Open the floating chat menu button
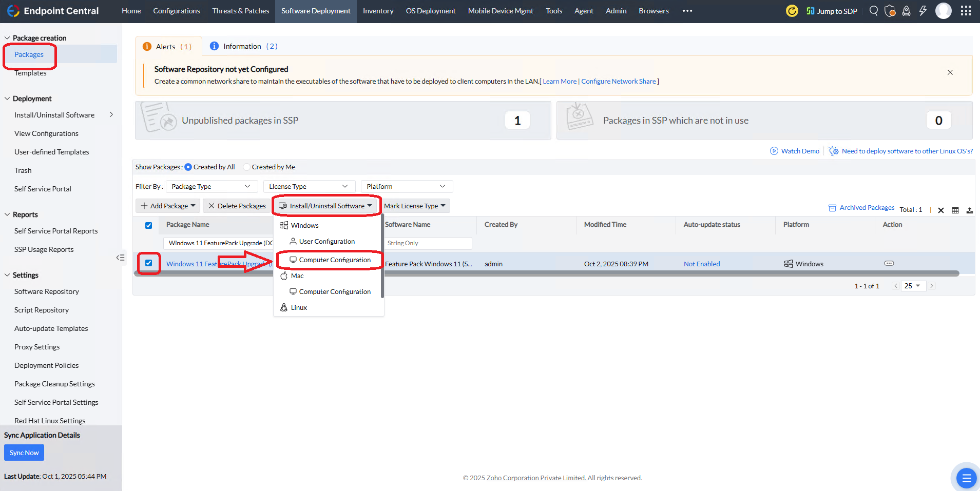980x491 pixels. [966, 478]
